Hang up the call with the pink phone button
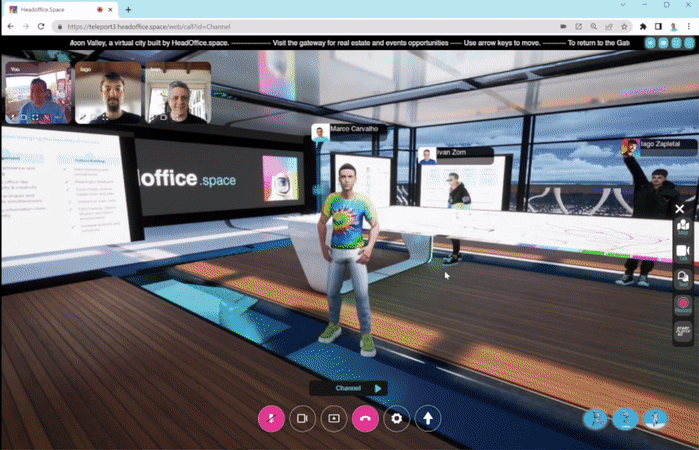This screenshot has width=699, height=450. tap(365, 418)
